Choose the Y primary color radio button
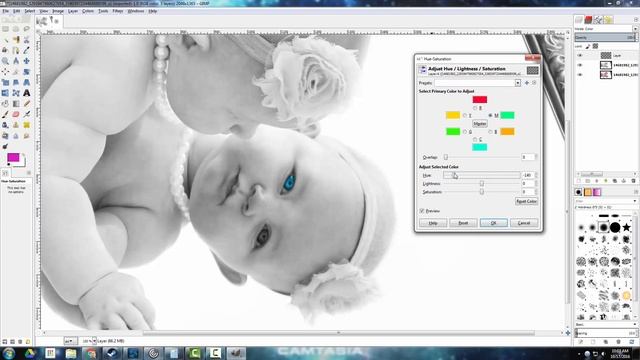Image resolution: width=640 pixels, height=360 pixels. coord(465,116)
